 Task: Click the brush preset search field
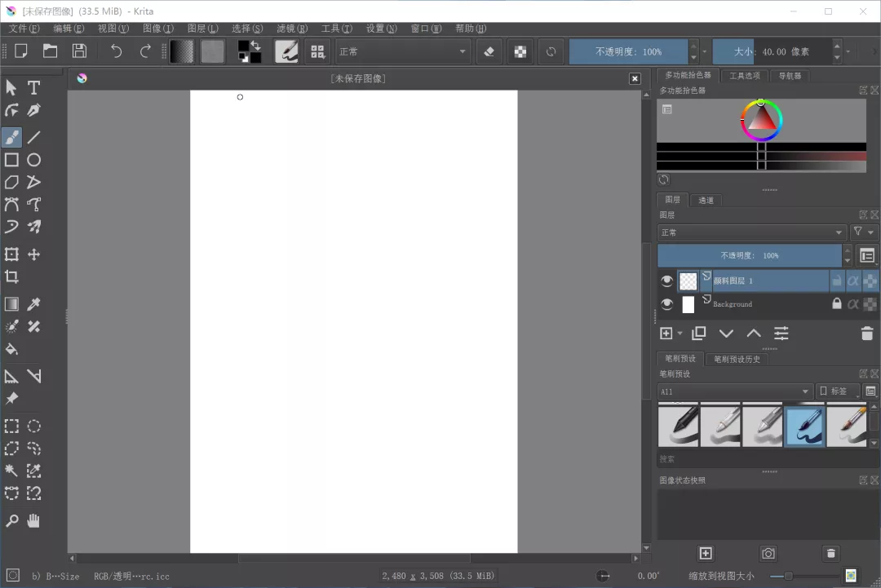759,459
